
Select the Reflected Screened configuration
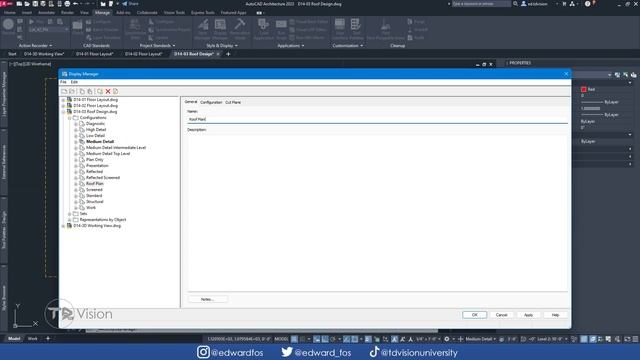click(x=103, y=178)
